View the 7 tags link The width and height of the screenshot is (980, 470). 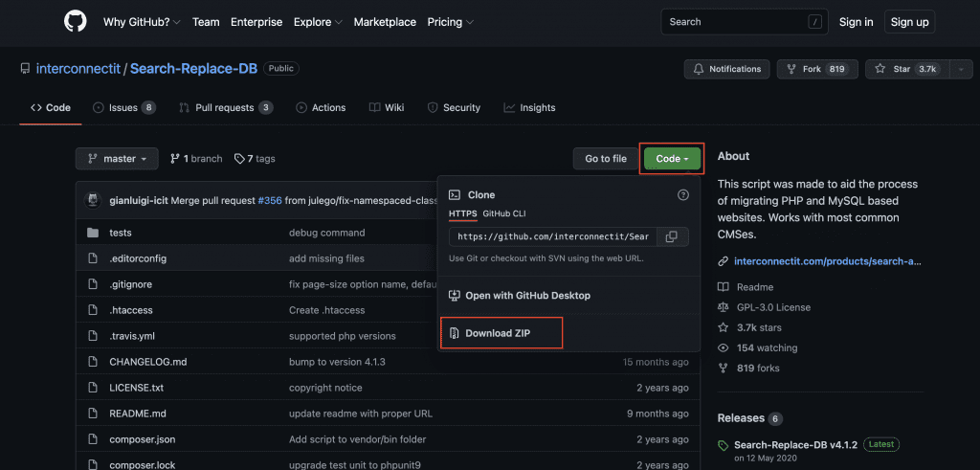255,159
